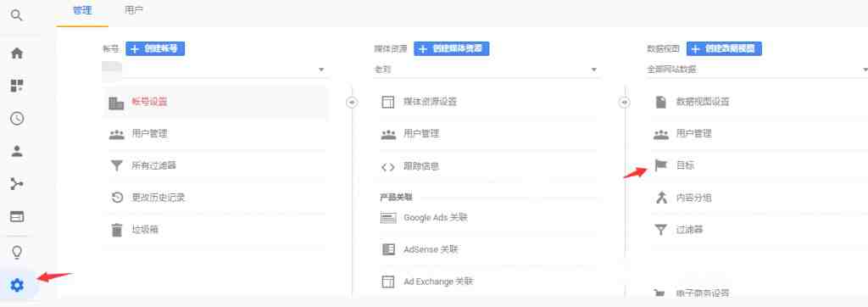Click the search icon in the sidebar
This screenshot has width=868, height=307.
click(x=17, y=15)
